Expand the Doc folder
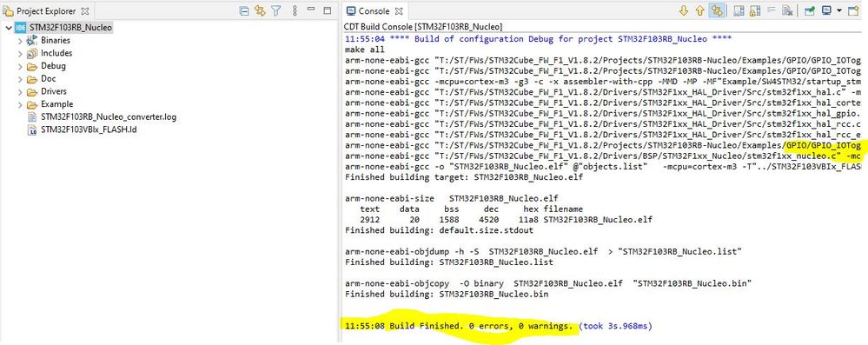 tap(20, 78)
